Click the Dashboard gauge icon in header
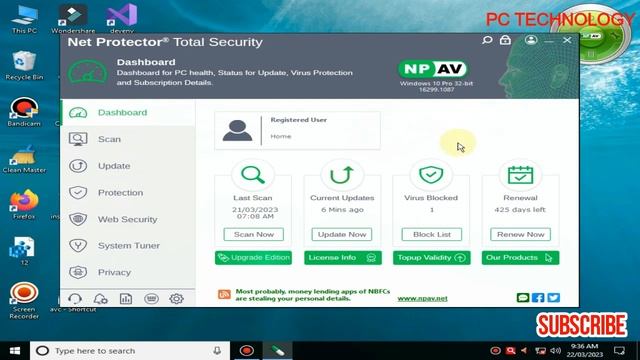The image size is (640, 360). (87, 73)
